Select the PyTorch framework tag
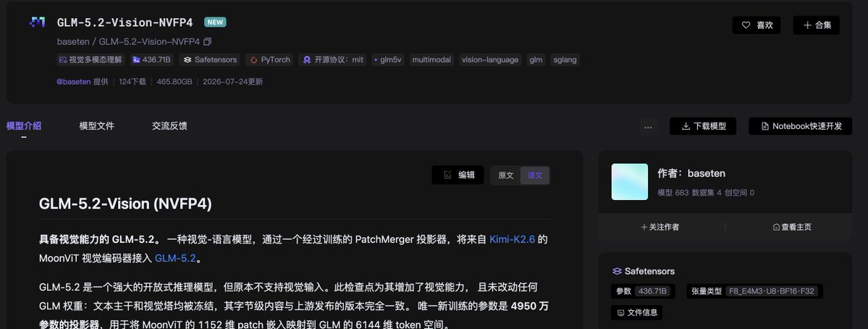This screenshot has height=329, width=868. [270, 60]
